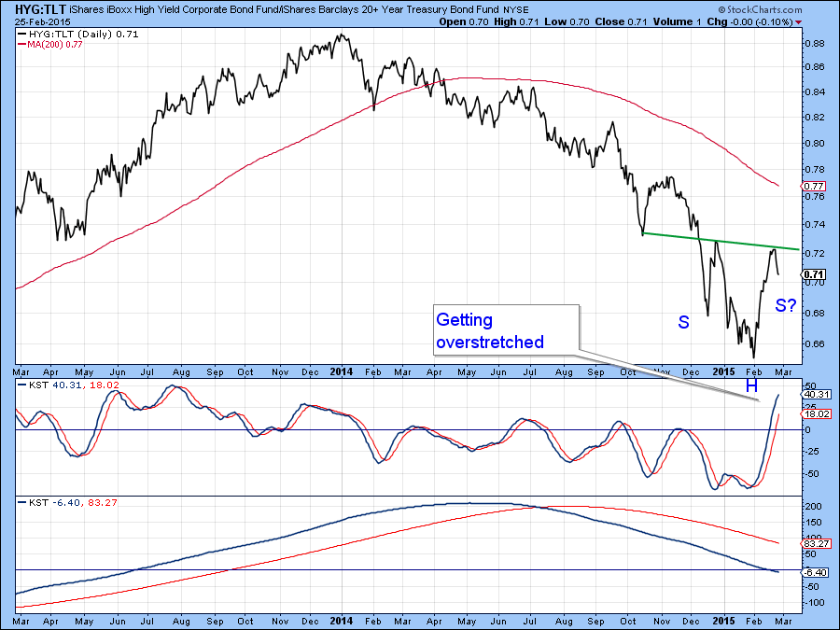Click the 0.80 price axis label

[815, 143]
